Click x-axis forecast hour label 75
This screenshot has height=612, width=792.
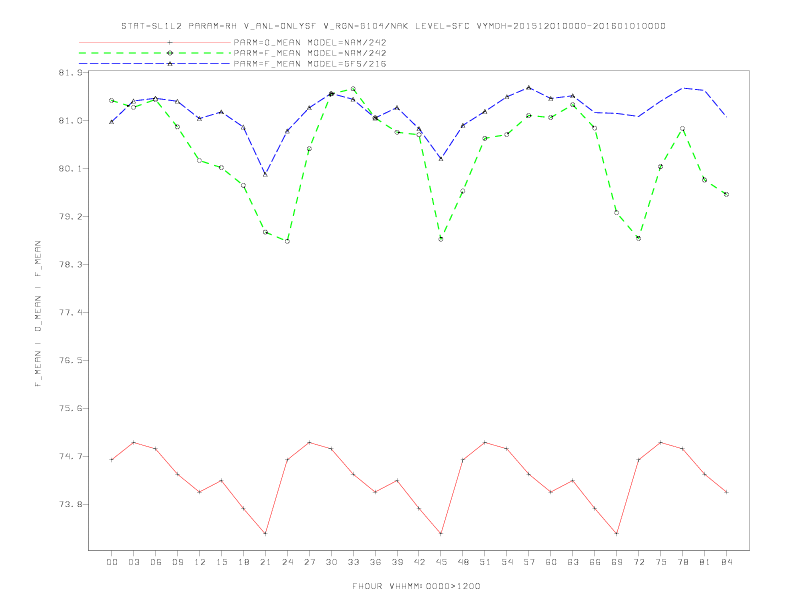[x=661, y=562]
